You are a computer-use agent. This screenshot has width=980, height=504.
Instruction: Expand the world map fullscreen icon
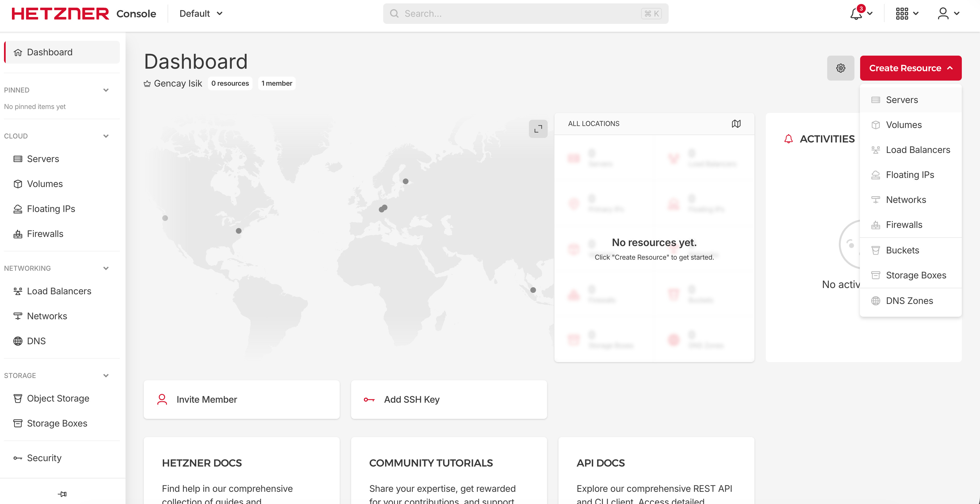click(538, 129)
